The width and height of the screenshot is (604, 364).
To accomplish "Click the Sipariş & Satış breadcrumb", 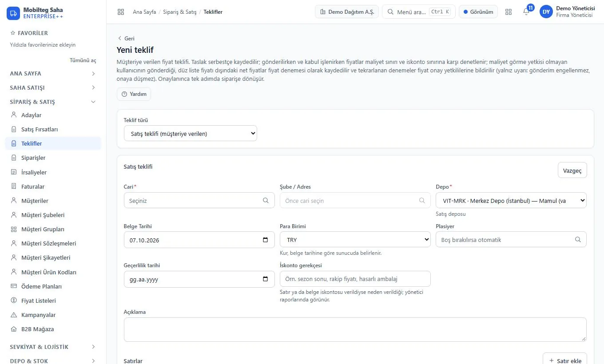I will 180,12.
